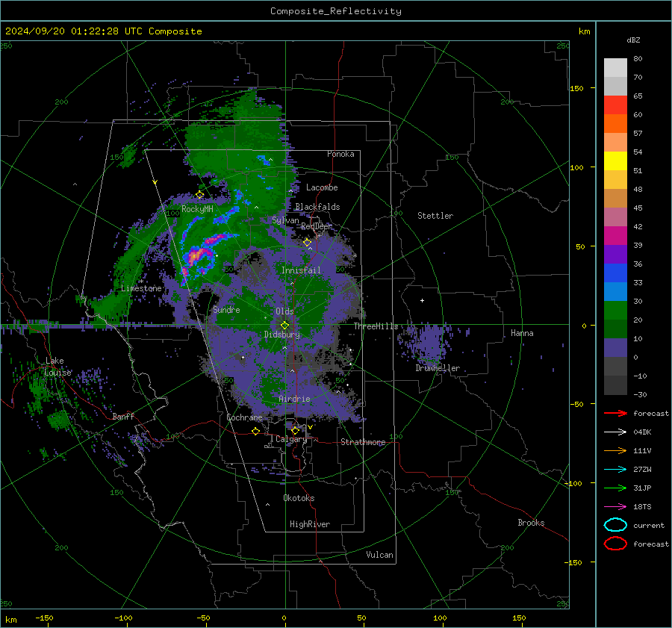Click the orange 111V arrow legend icon
This screenshot has width=672, height=628.
pos(615,450)
